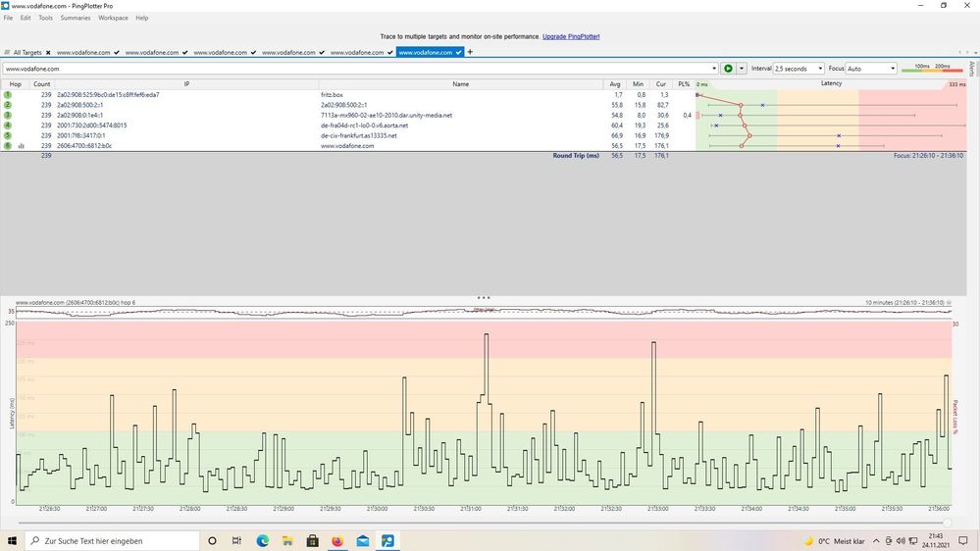Click the hop 1 green number icon

click(x=8, y=95)
